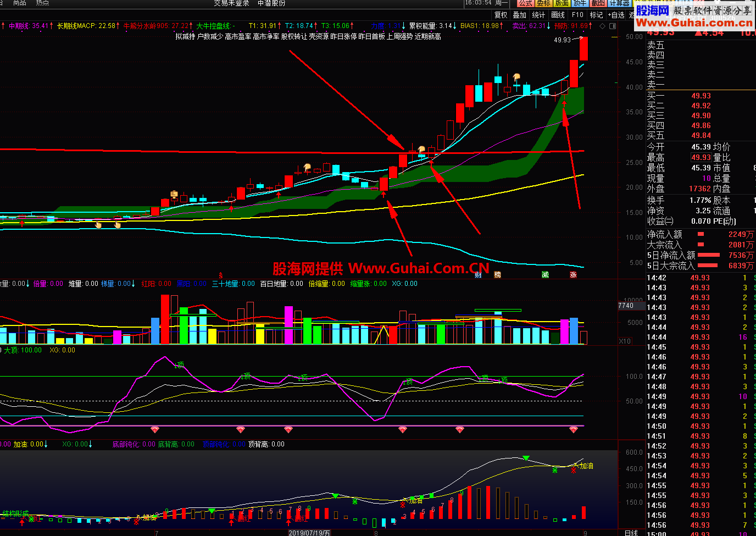Select the BIAS1 indicator value
Viewport: 756px width, 536px height.
pyautogui.click(x=480, y=26)
